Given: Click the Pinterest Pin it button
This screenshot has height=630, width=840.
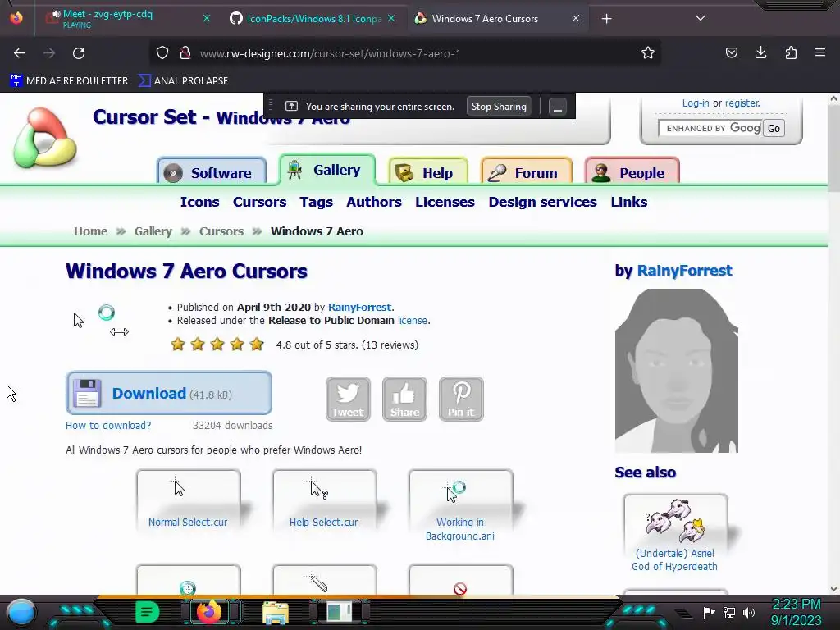Looking at the screenshot, I should pos(461,399).
